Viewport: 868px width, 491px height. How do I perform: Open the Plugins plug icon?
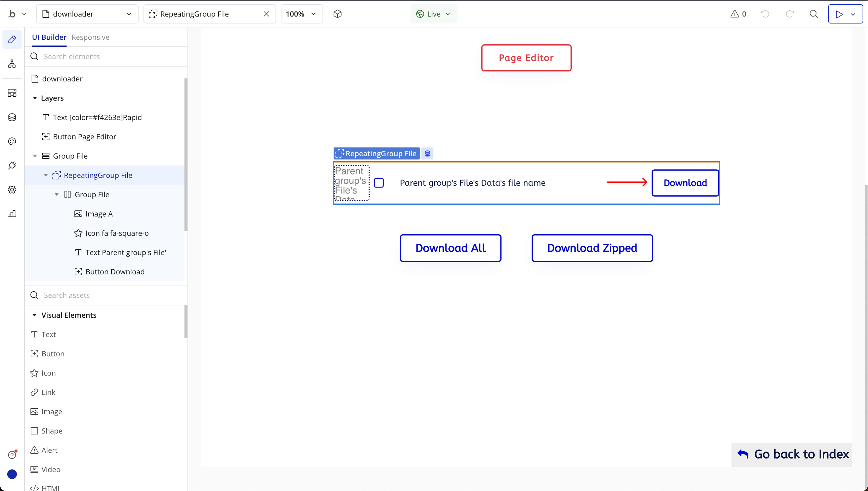click(x=12, y=166)
